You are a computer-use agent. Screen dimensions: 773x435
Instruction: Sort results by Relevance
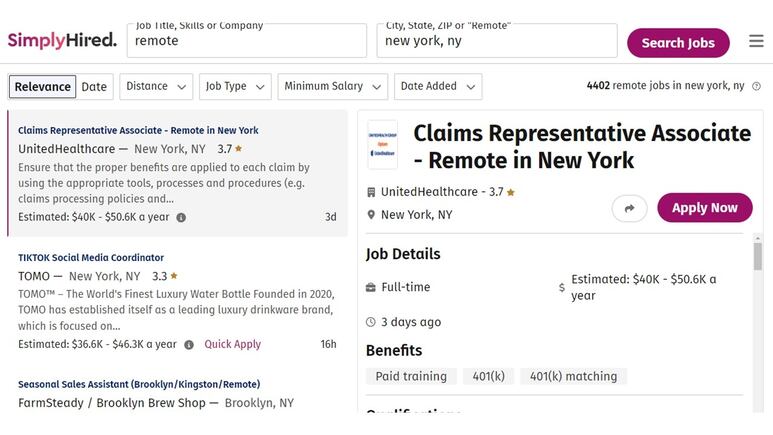click(42, 87)
